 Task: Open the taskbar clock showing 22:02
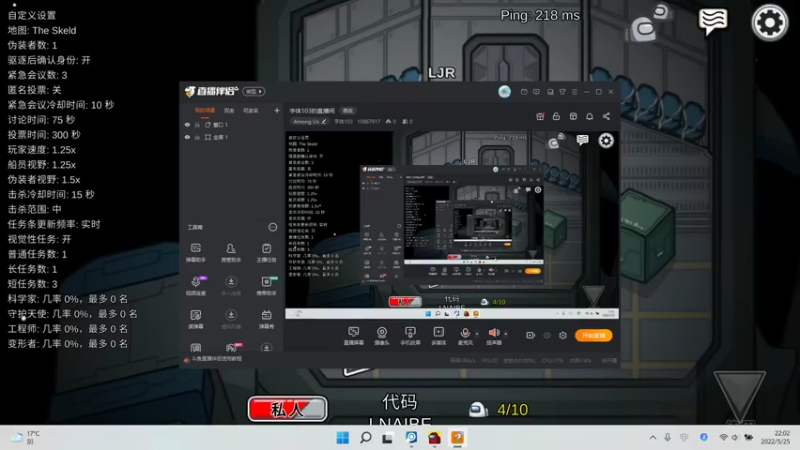[776, 437]
